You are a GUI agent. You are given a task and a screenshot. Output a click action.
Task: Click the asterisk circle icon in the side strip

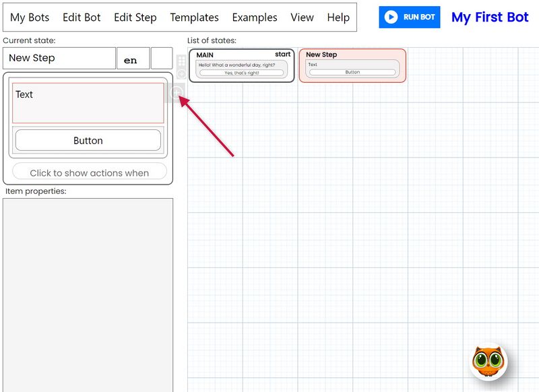181,73
